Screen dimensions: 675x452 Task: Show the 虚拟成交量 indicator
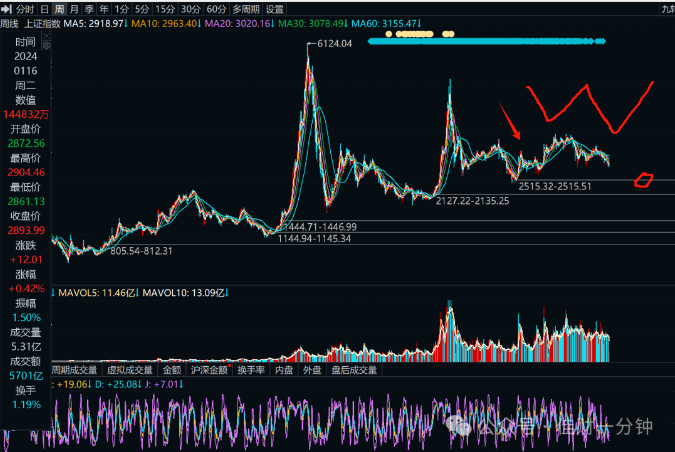coord(130,370)
